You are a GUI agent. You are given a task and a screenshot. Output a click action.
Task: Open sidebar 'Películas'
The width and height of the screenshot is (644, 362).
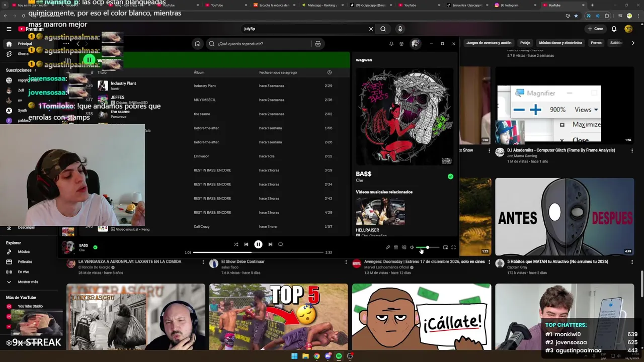click(x=25, y=262)
